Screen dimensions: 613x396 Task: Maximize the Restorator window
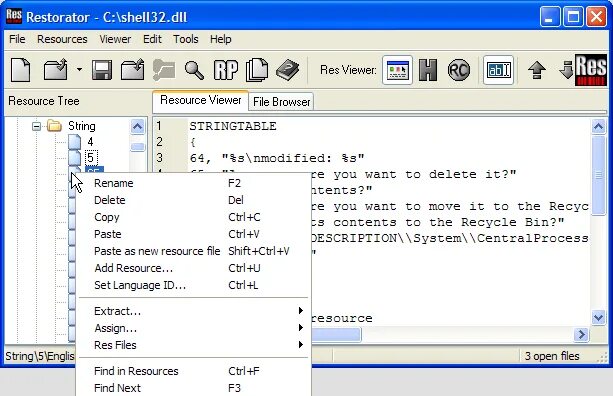573,17
